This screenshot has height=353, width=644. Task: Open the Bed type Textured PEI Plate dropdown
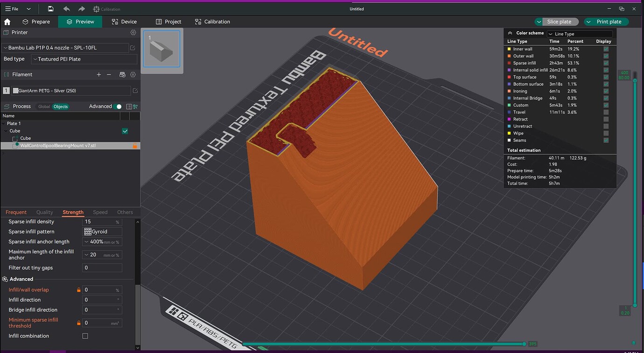pyautogui.click(x=84, y=59)
